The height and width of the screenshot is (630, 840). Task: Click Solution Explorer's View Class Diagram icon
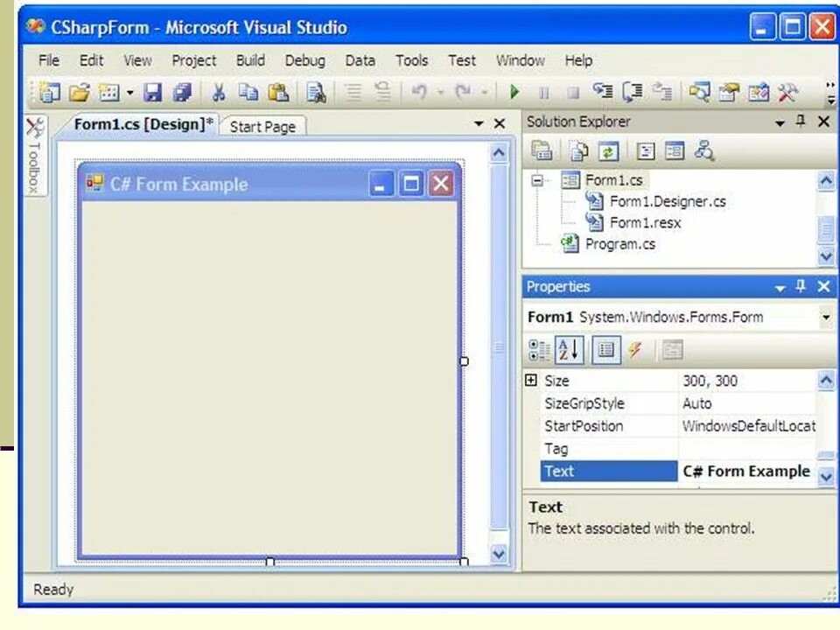703,151
